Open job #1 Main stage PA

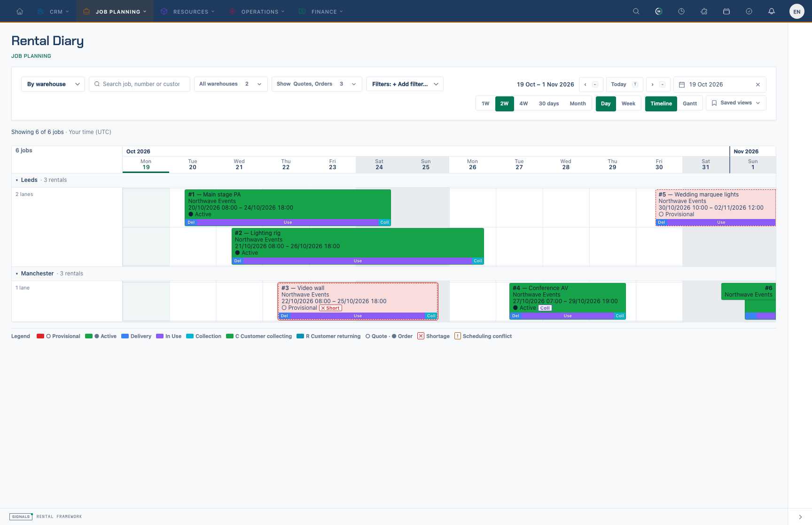point(288,208)
